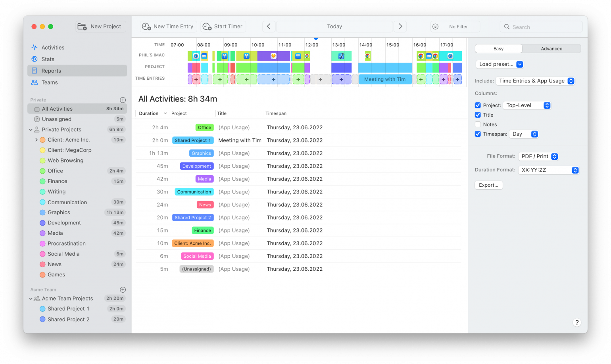Click the Xcode icon in the timeline
611x364 pixels.
(x=341, y=56)
